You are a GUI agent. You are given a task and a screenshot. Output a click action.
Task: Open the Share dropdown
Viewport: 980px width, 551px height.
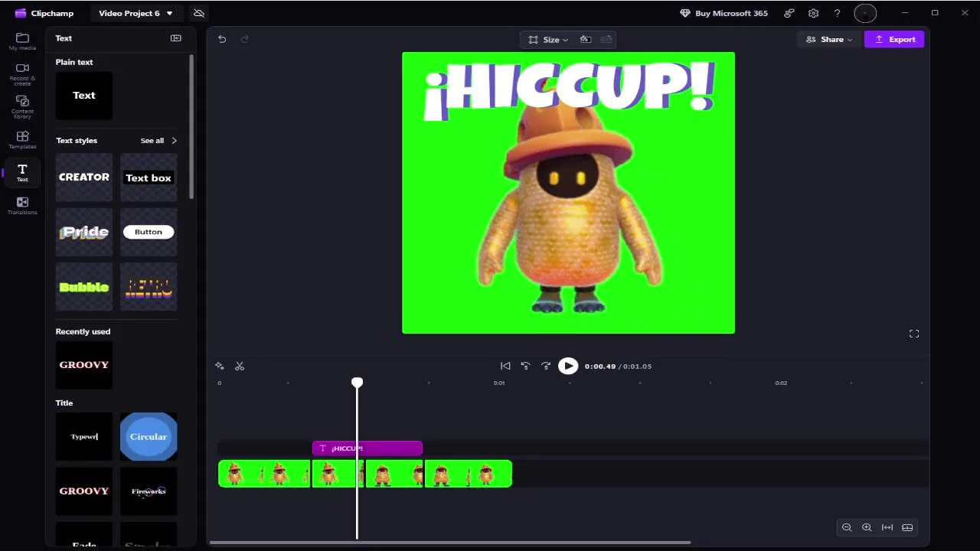tap(829, 39)
